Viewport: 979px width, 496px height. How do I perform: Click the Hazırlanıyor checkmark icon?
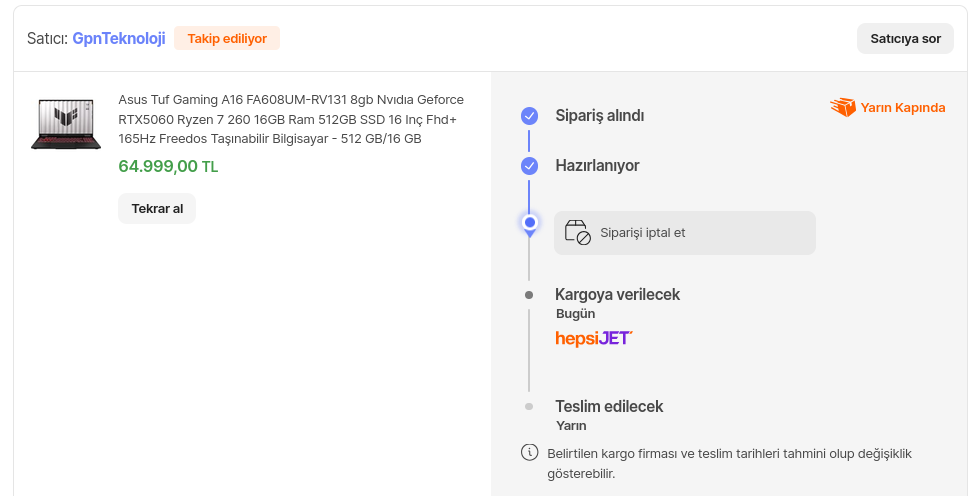tap(529, 166)
